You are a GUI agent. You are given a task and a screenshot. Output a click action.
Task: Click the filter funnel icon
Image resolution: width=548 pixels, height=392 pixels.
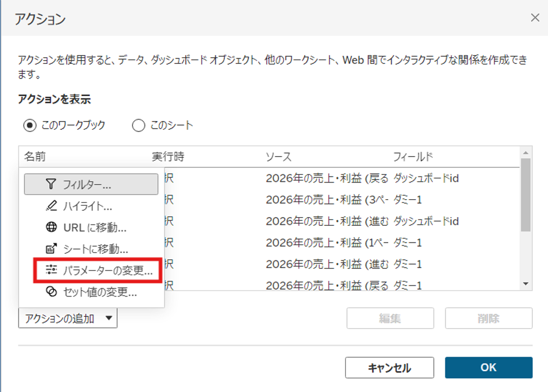coord(51,184)
